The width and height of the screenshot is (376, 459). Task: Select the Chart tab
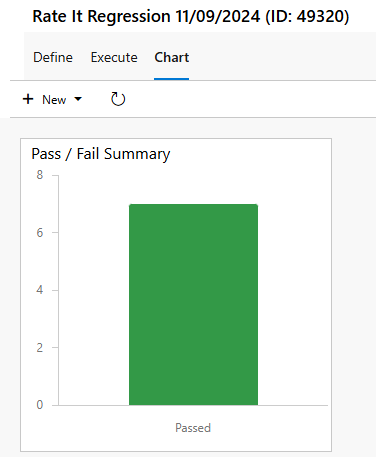point(172,57)
